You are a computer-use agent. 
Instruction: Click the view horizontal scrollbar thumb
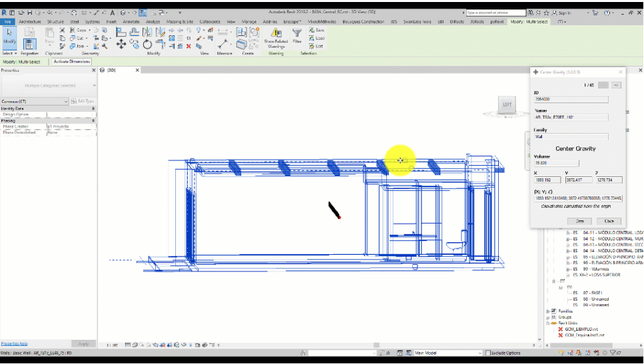pos(376,345)
